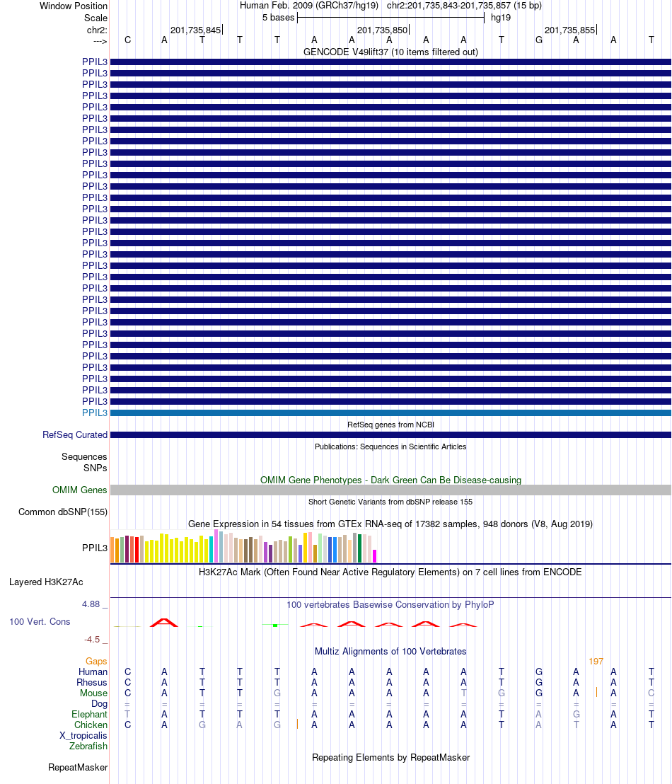
Task: Click the Elephant alignment row label
Action: [89, 715]
